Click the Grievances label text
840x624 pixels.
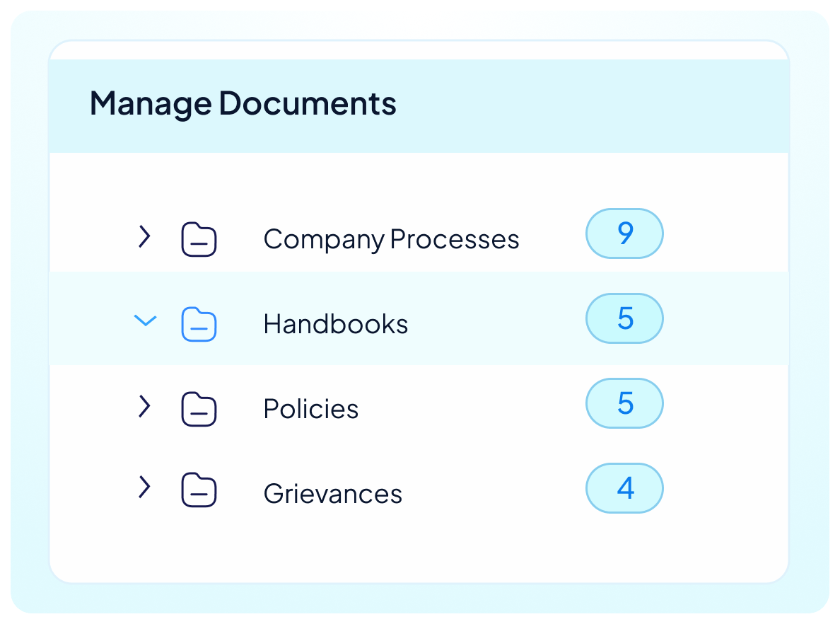point(332,493)
